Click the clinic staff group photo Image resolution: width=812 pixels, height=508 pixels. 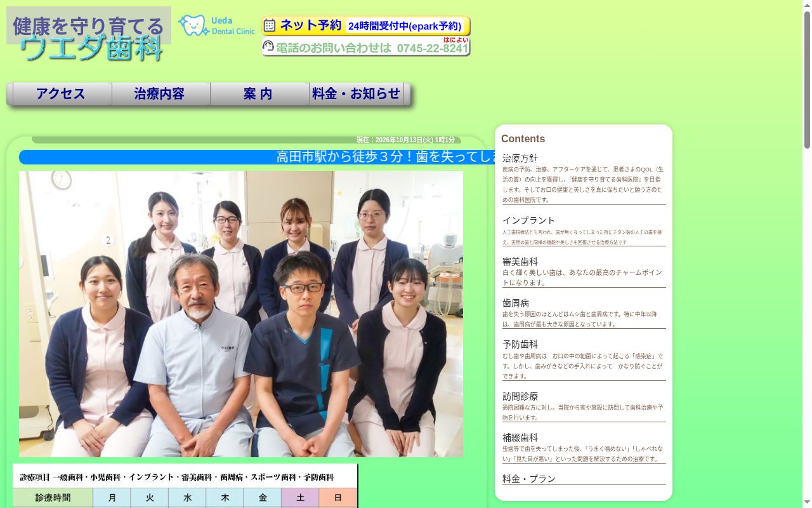point(241,314)
